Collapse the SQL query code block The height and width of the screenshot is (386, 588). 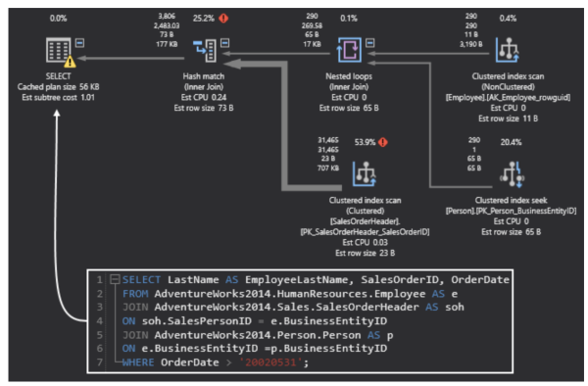click(x=115, y=279)
